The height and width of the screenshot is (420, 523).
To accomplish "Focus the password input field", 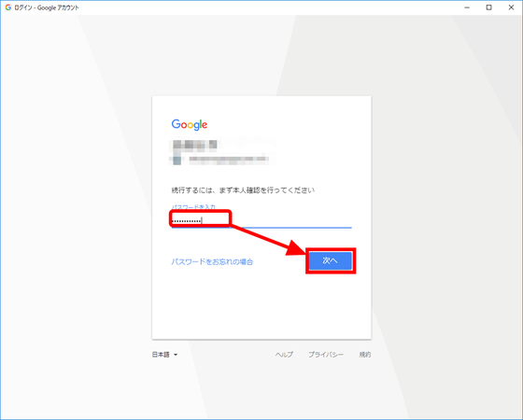I will click(261, 220).
